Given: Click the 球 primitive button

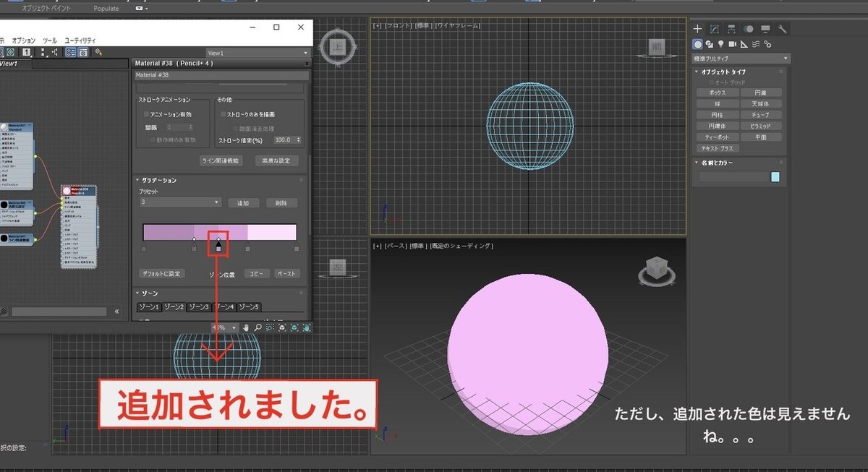Looking at the screenshot, I should [718, 103].
